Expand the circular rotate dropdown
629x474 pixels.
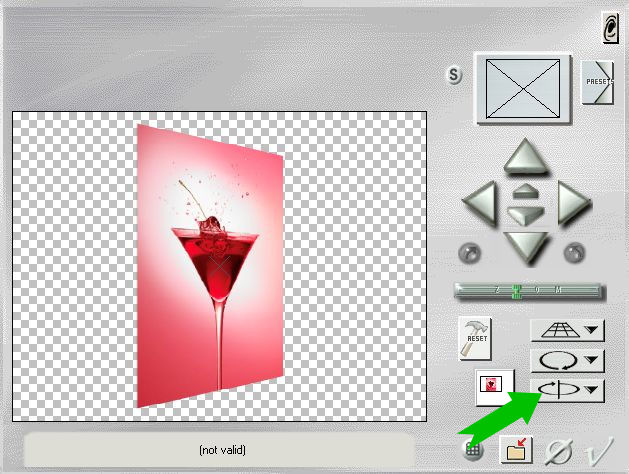tap(594, 359)
